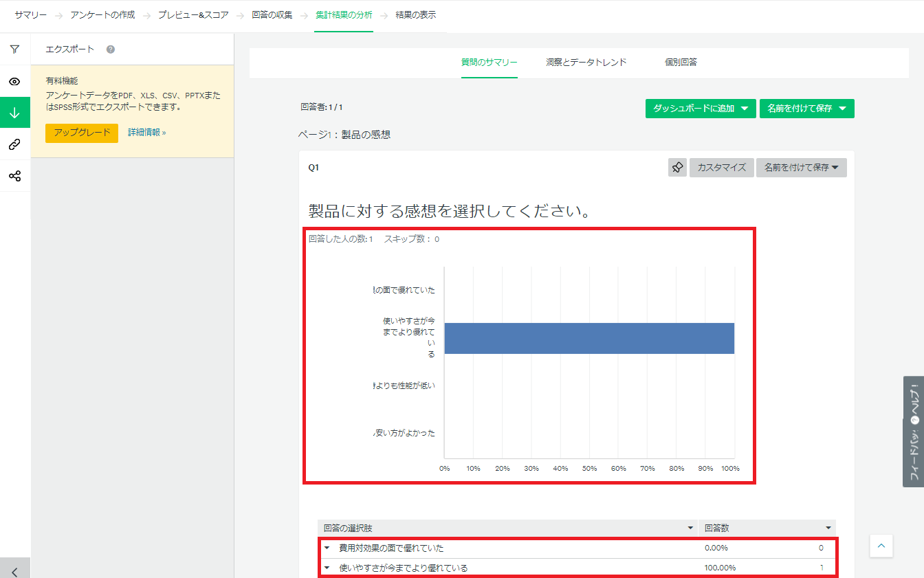
Task: Go to the 回答の収集 step
Action: 274,14
